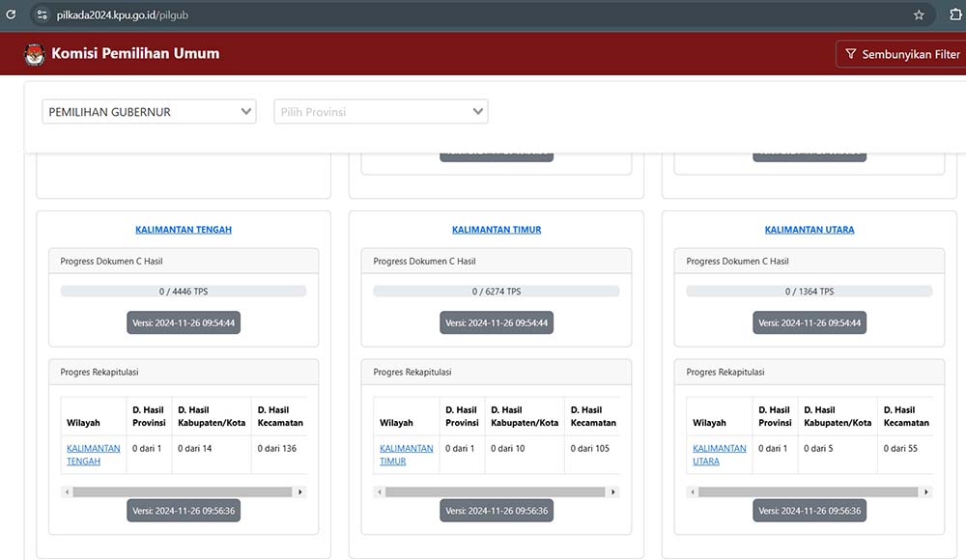Open KALIMANTAN UTARA card title link
This screenshot has height=560, width=966.
(x=810, y=230)
